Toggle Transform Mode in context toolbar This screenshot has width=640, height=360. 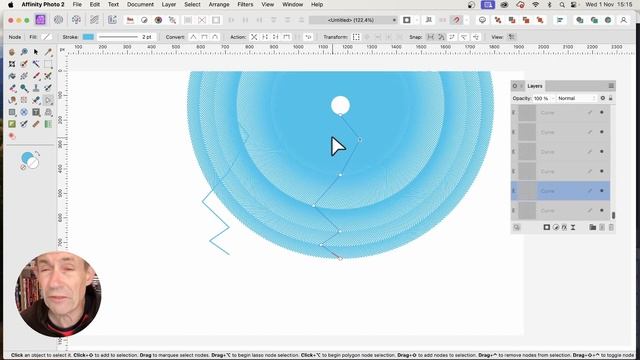point(356,37)
